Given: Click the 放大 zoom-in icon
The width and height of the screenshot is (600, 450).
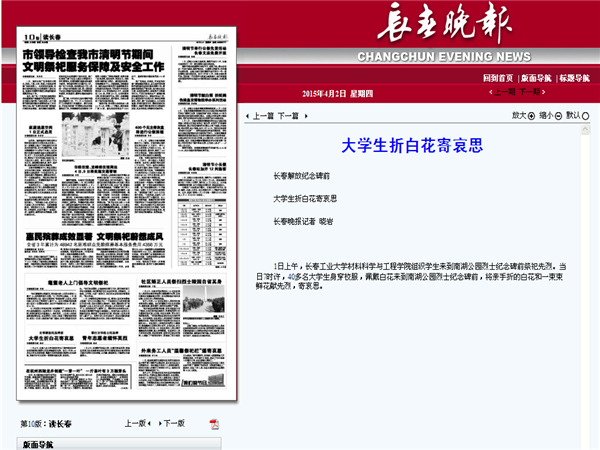Looking at the screenshot, I should click(531, 116).
